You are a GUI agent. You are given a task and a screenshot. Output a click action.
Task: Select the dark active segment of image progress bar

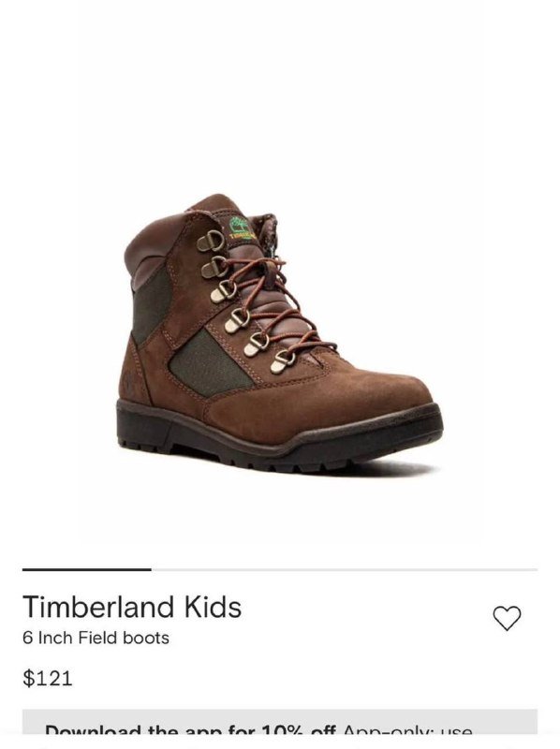coord(86,569)
